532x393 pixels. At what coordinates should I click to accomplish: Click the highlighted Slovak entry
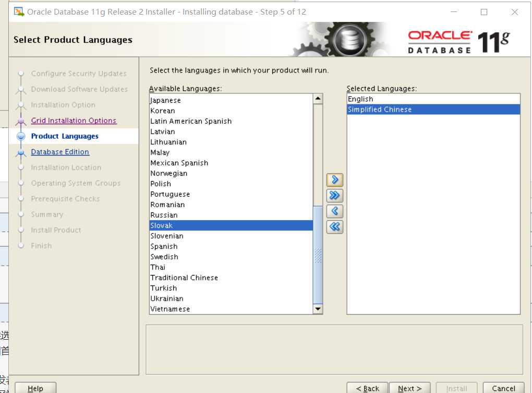231,225
